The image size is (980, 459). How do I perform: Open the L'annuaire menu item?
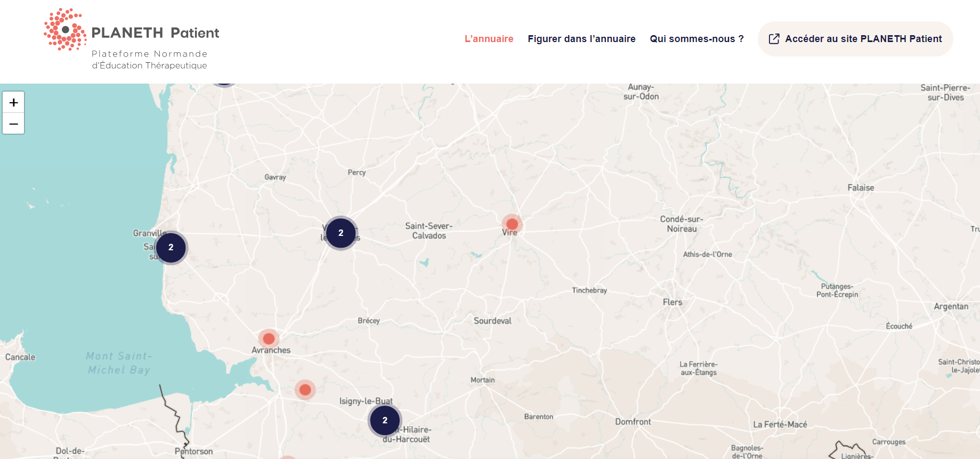(x=489, y=39)
